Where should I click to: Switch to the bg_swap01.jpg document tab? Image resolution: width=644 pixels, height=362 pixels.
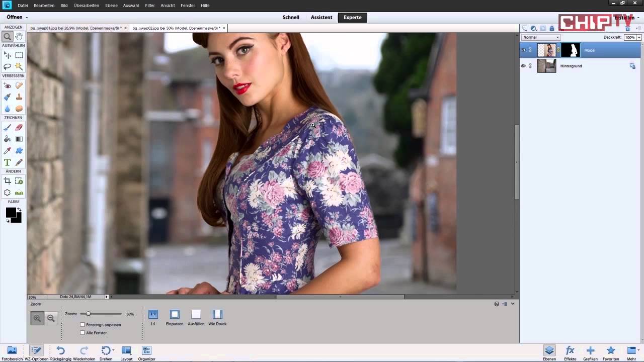click(75, 28)
